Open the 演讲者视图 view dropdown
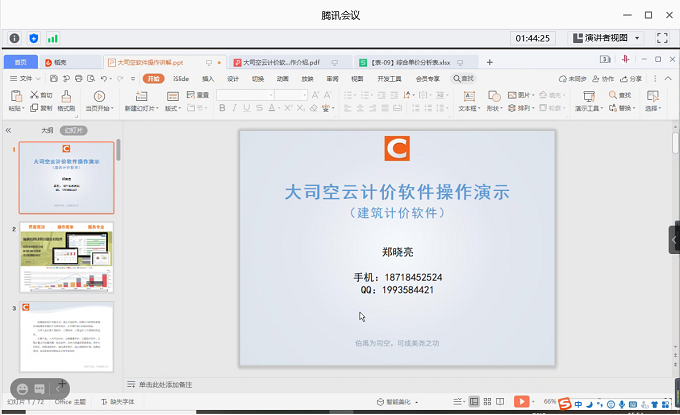680x415 pixels. [x=605, y=38]
